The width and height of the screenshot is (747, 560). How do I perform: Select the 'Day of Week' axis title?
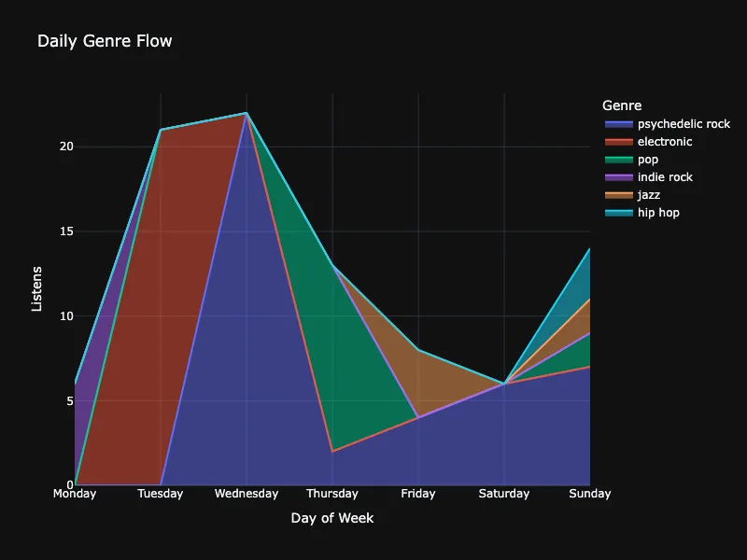[332, 518]
